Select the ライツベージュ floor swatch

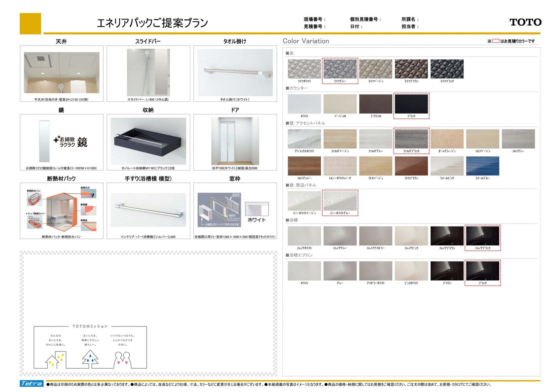pyautogui.click(x=376, y=69)
